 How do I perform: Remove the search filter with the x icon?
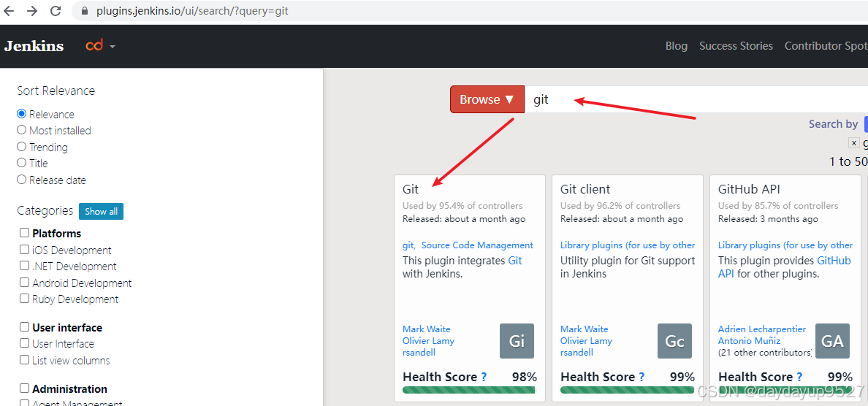(854, 143)
